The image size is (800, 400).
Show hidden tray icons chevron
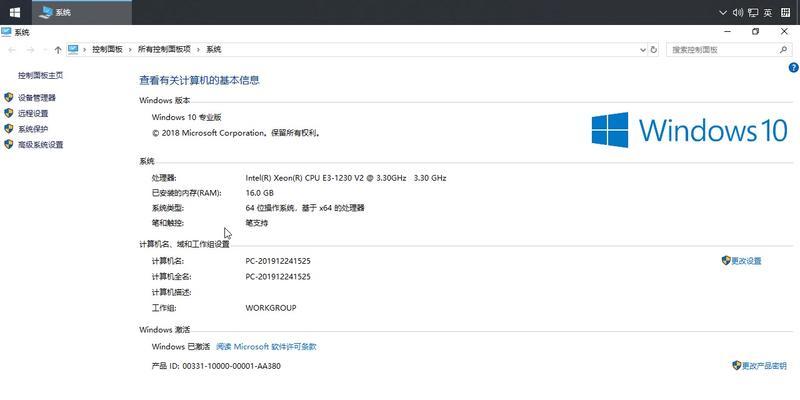pos(722,13)
